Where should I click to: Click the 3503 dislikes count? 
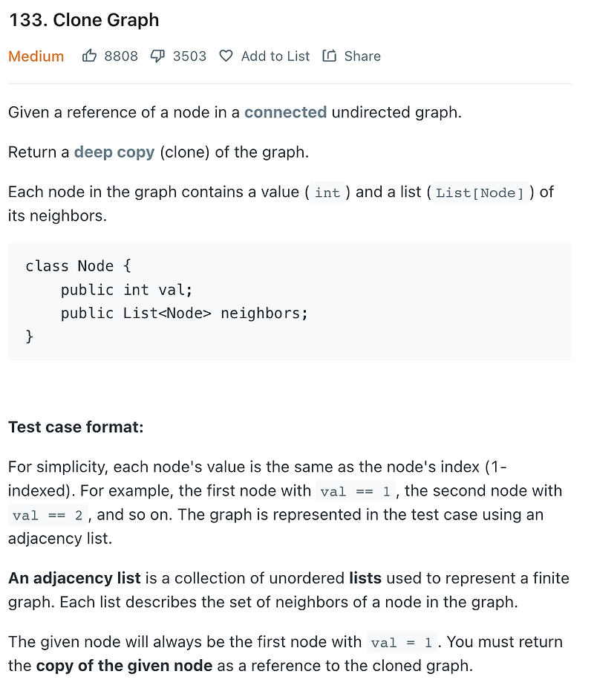click(189, 56)
